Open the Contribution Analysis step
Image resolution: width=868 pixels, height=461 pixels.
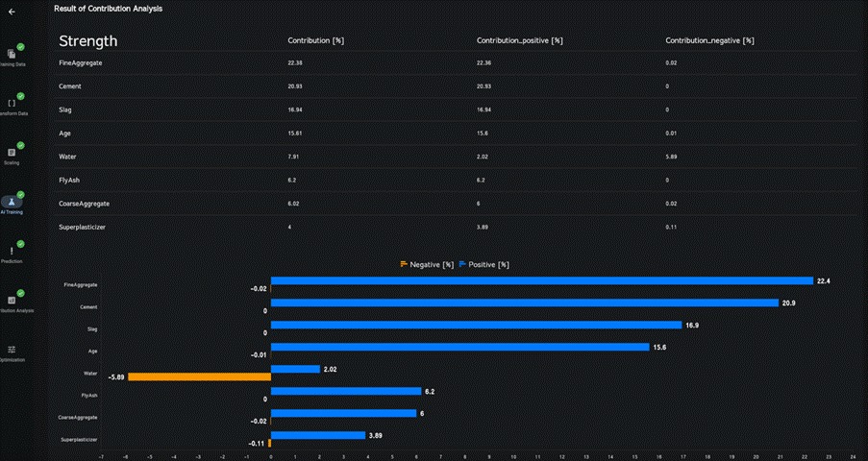12,301
